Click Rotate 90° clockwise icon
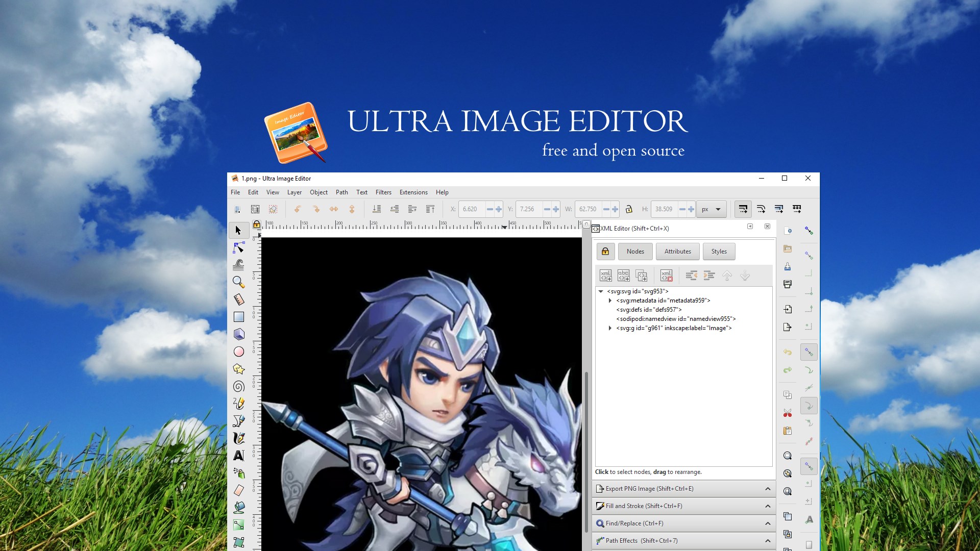Screen dimensions: 980x551 point(316,209)
